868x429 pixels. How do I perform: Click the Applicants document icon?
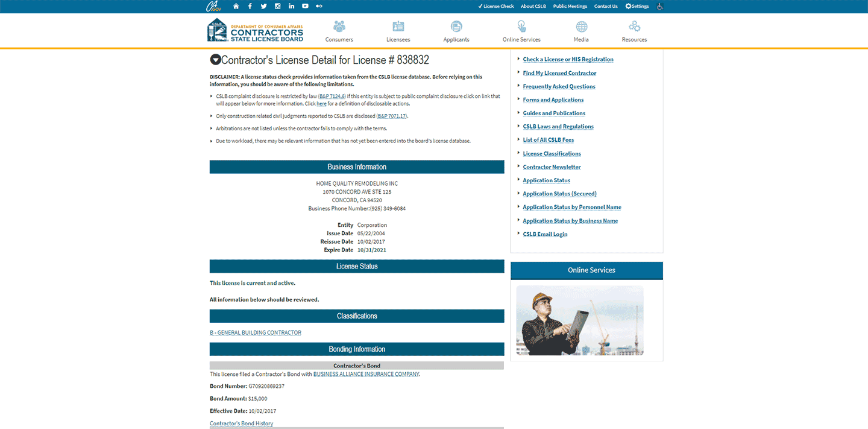click(x=456, y=27)
